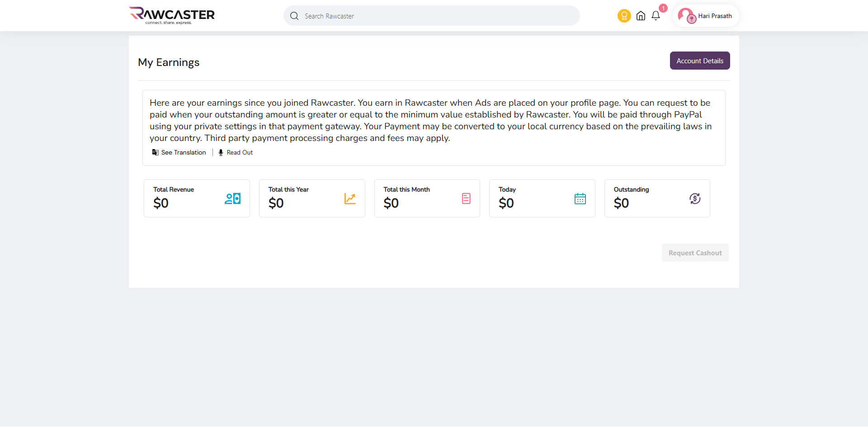Image resolution: width=868 pixels, height=427 pixels.
Task: Go to home via house icon
Action: [641, 16]
